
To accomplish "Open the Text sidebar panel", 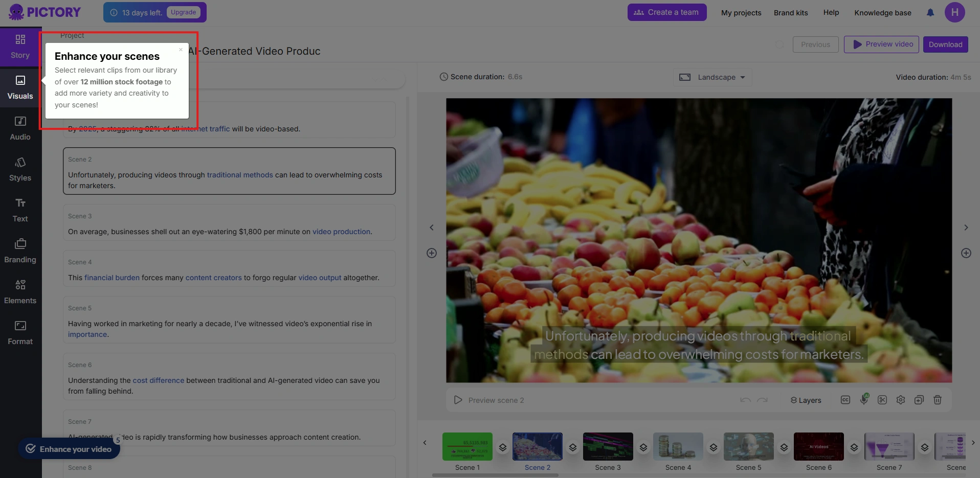I will [20, 211].
